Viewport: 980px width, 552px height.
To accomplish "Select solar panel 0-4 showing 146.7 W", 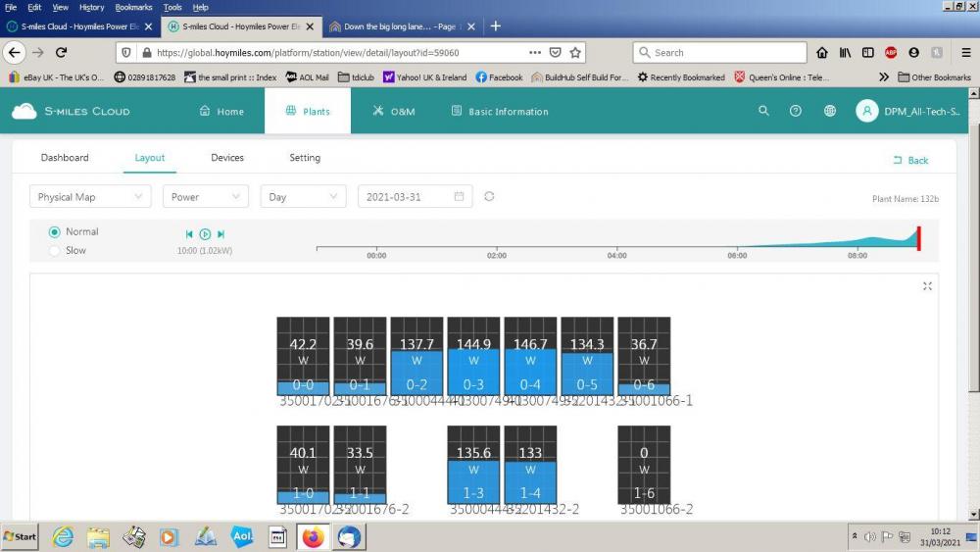I will point(530,356).
